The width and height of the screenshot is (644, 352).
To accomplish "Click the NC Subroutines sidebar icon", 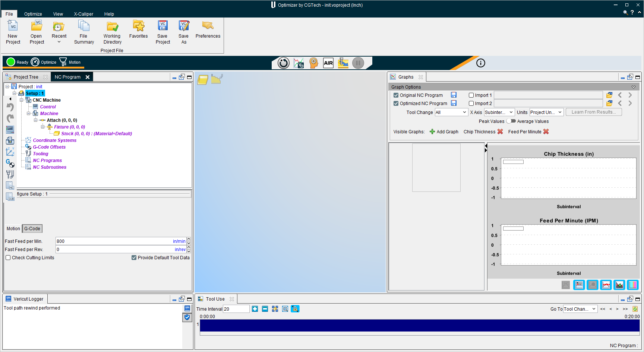I will pos(10,197).
